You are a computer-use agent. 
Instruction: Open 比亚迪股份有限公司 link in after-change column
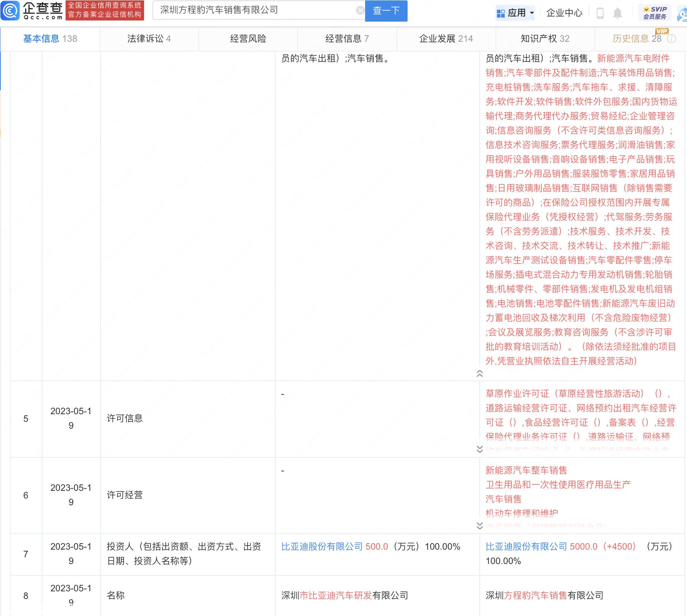coord(526,547)
